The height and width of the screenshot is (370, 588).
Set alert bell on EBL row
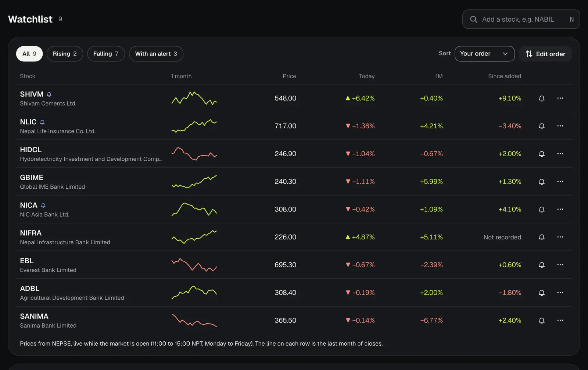click(542, 265)
